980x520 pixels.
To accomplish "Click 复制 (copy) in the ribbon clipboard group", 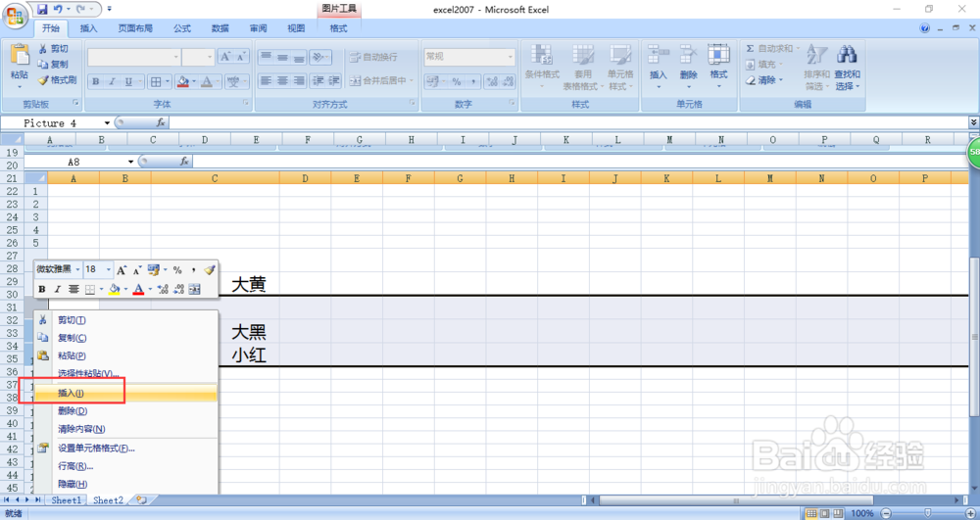I will [53, 65].
